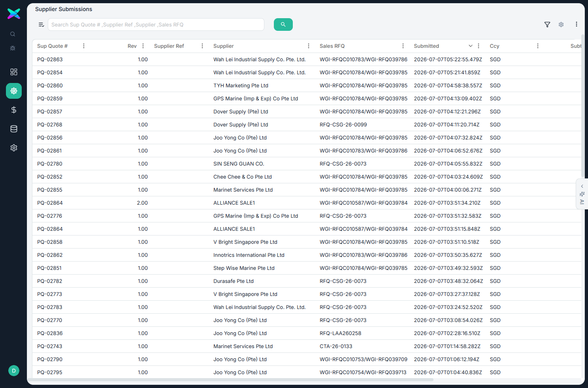Click quote PQ-02795

[50, 372]
